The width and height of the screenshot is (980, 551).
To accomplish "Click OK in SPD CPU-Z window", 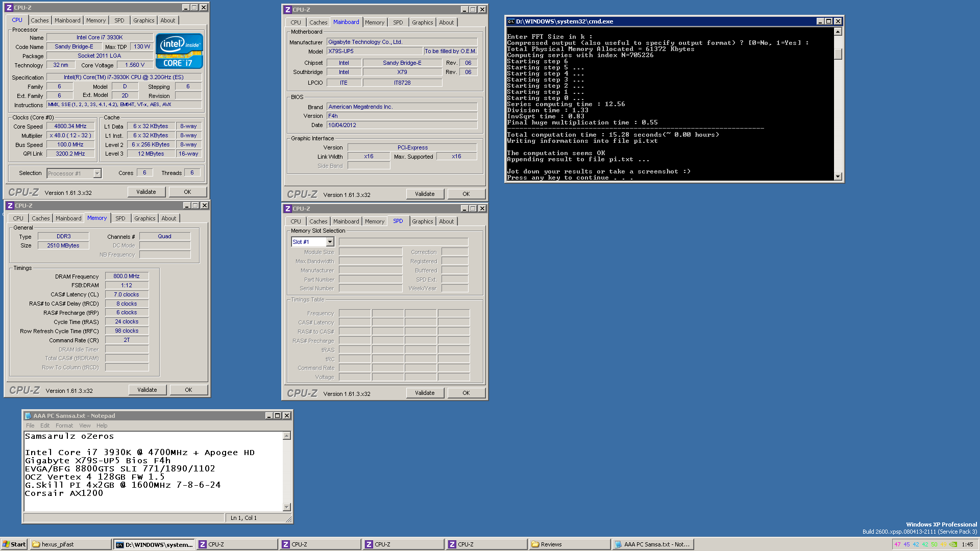I will (466, 393).
